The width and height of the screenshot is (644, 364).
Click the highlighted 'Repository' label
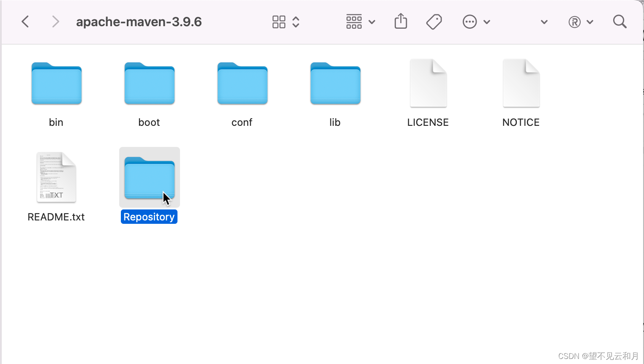tap(149, 217)
